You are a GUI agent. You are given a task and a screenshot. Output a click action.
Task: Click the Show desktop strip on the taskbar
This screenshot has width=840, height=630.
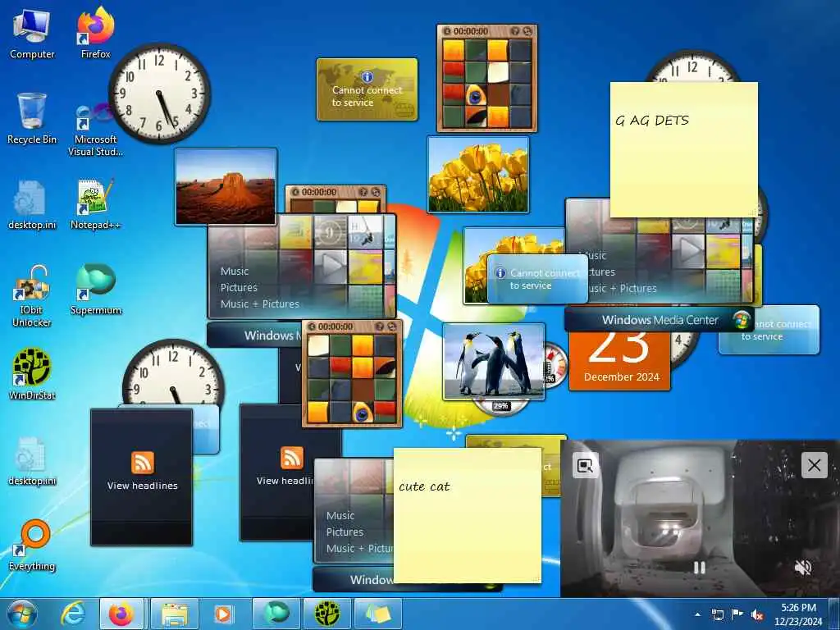tap(834, 614)
